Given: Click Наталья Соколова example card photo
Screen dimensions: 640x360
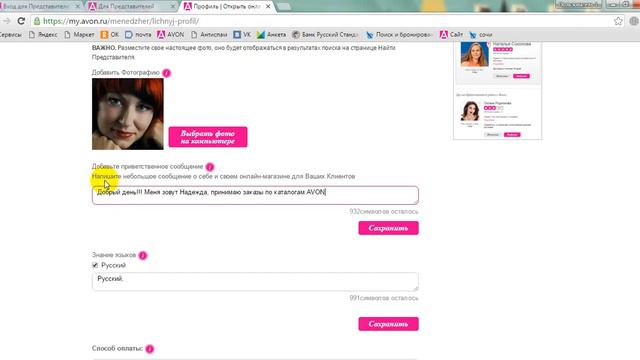Looking at the screenshot, I should [x=474, y=54].
